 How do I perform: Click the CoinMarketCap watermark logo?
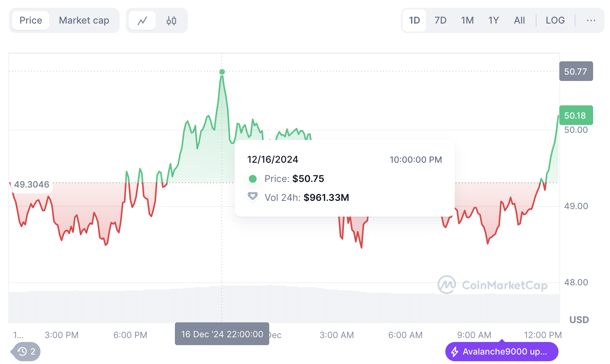coord(447,285)
